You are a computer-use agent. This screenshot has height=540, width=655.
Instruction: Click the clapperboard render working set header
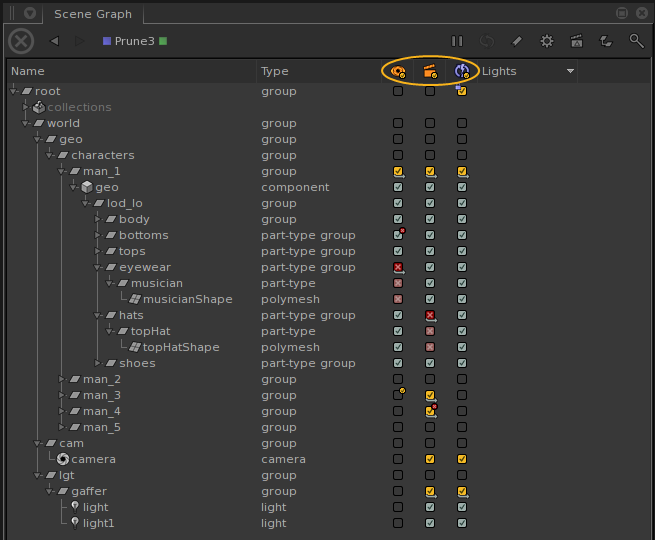tap(430, 71)
